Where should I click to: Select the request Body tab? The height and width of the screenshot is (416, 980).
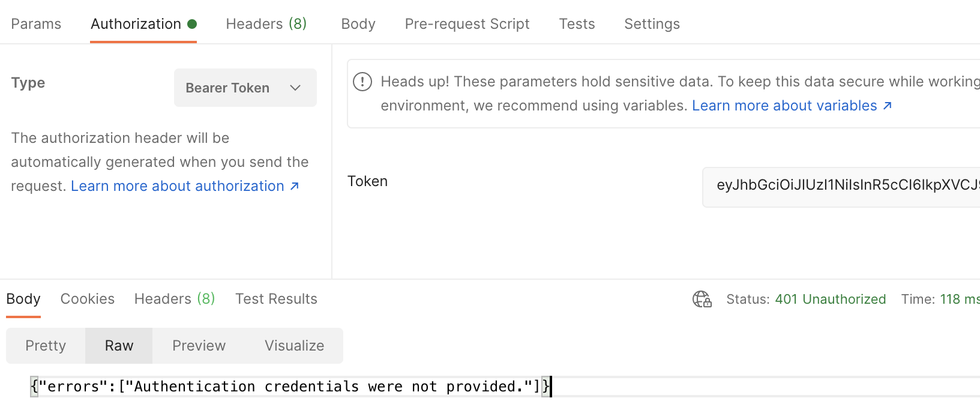tap(358, 24)
